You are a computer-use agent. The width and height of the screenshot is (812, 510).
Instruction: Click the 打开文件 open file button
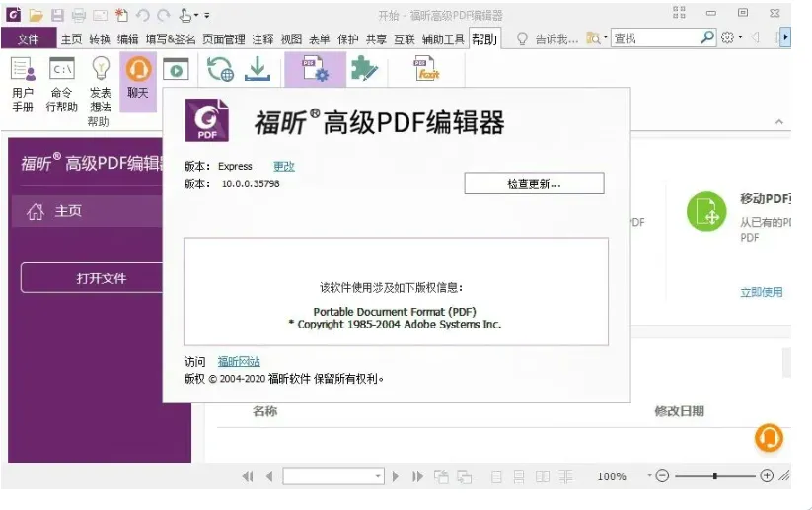point(92,278)
